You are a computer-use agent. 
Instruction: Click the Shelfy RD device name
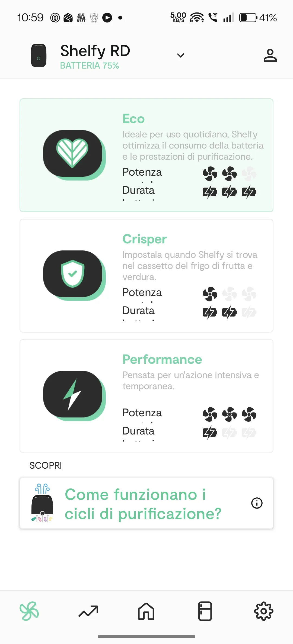(x=95, y=51)
